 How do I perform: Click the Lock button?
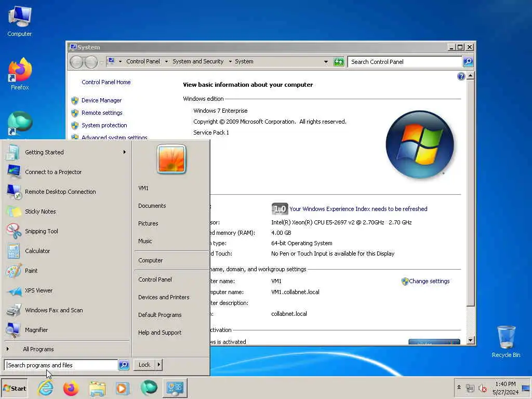[x=144, y=365]
